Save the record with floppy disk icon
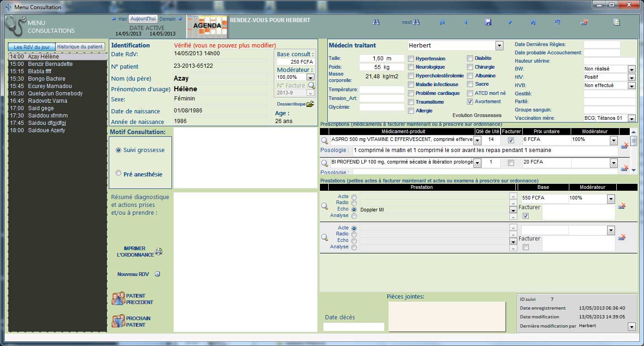The image size is (644, 346). pos(488,22)
